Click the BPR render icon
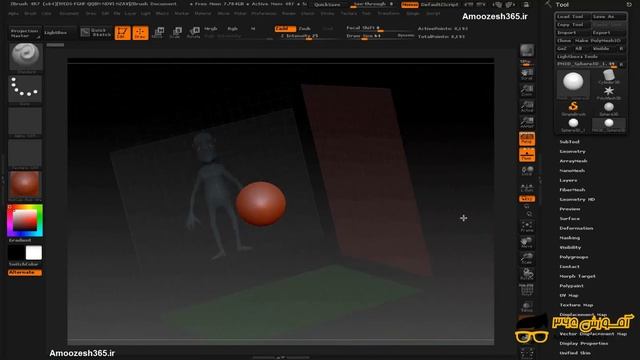Image resolution: width=640 pixels, height=360 pixels. [x=527, y=51]
